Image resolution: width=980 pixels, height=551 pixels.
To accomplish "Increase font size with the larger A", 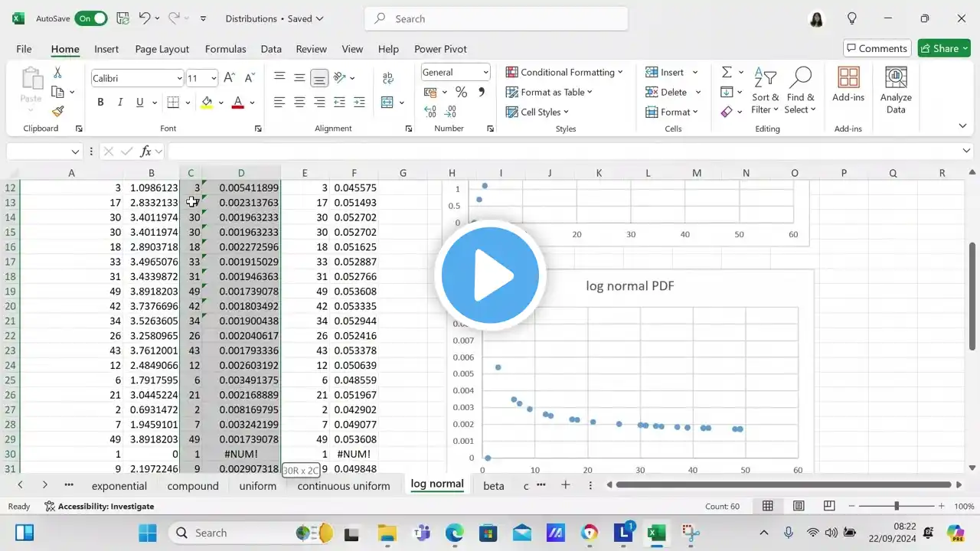I will click(x=229, y=78).
